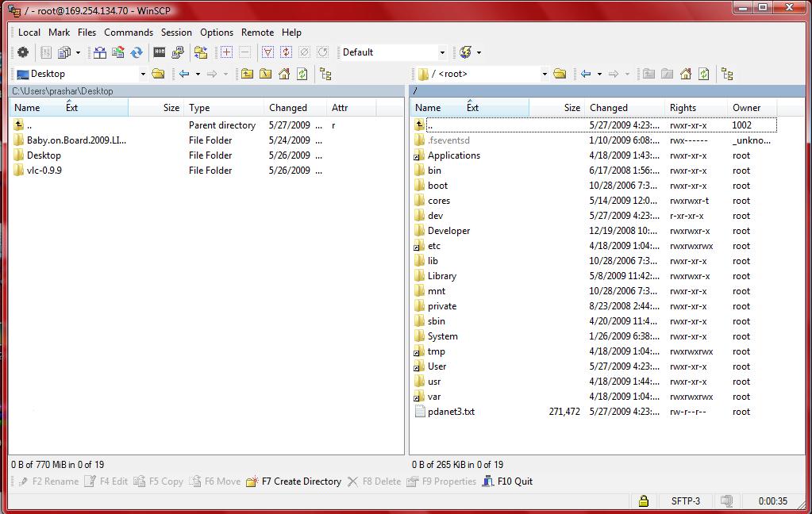Go to local parent directory icon
The image size is (812, 514).
pos(247,74)
